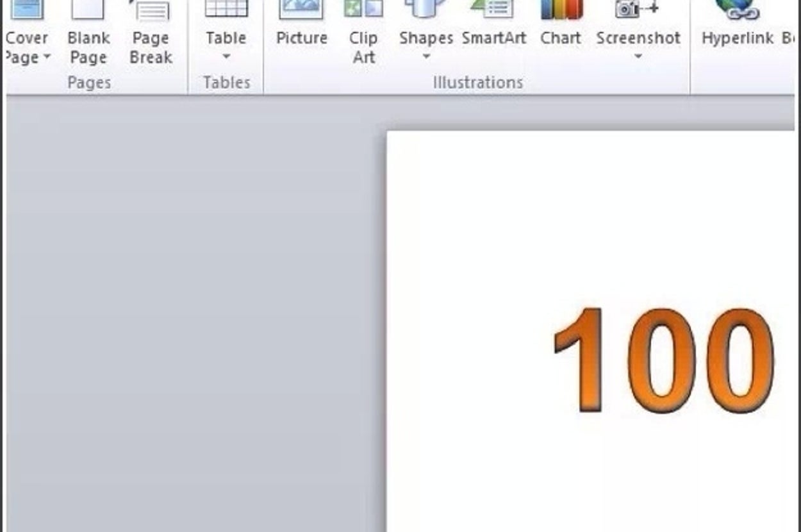Open the Screenshot dropdown arrow

click(638, 57)
